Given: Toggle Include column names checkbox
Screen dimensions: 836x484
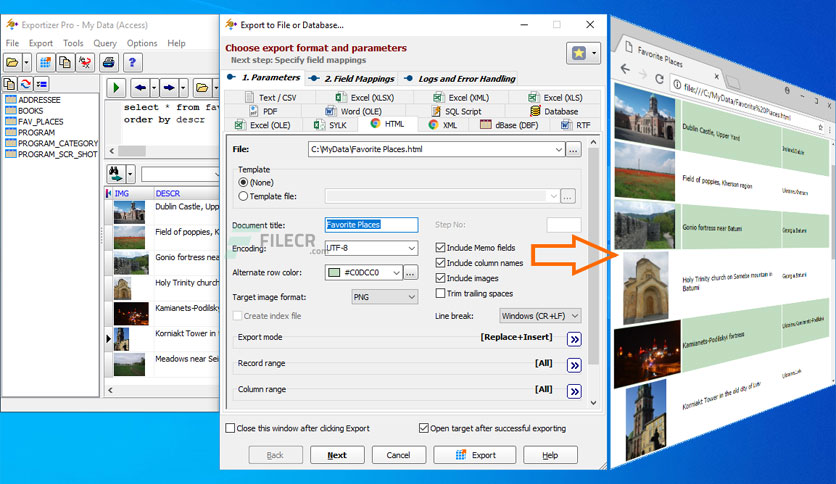Looking at the screenshot, I should [440, 263].
